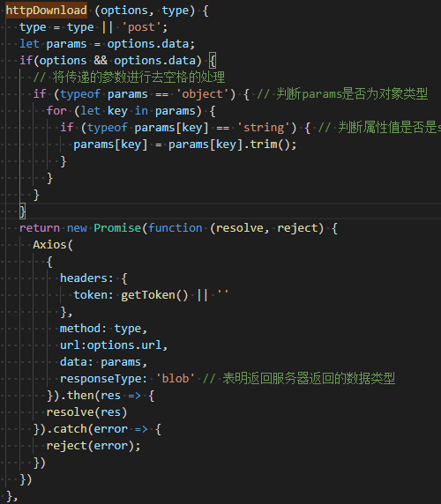Click the 'resolve(res)' call
Screen dimensions: 441x504
point(86,412)
